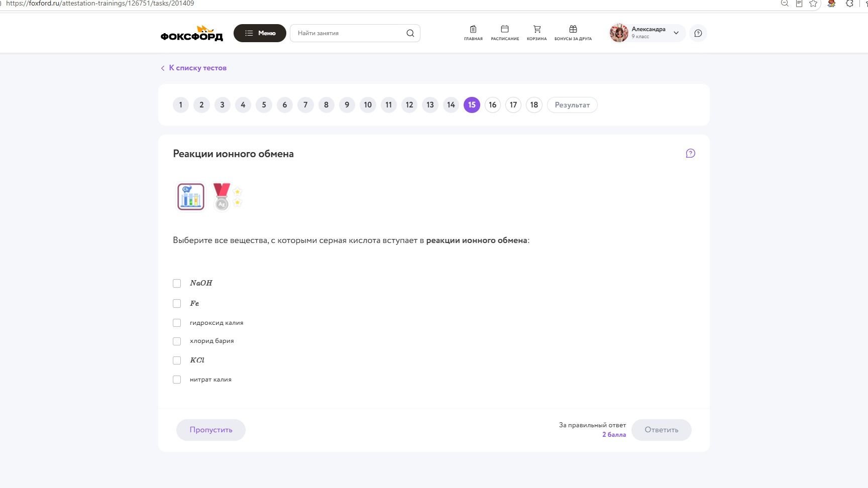868x488 pixels.
Task: Check the NaOH checkbox
Action: (x=177, y=284)
